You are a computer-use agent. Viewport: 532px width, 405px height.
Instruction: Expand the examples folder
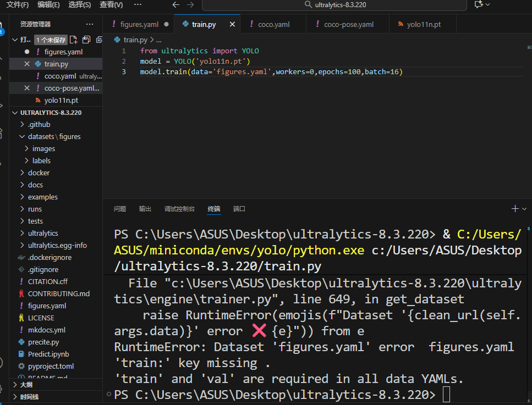click(43, 197)
